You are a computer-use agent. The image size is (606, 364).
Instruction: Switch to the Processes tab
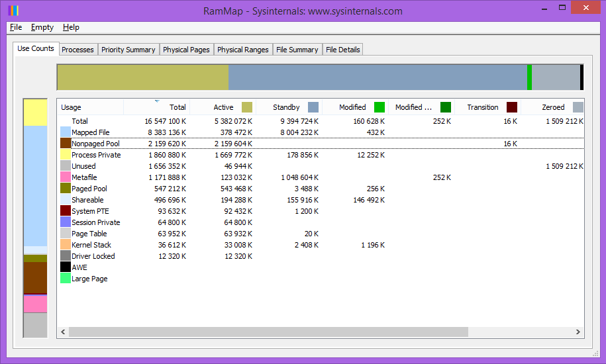point(77,50)
